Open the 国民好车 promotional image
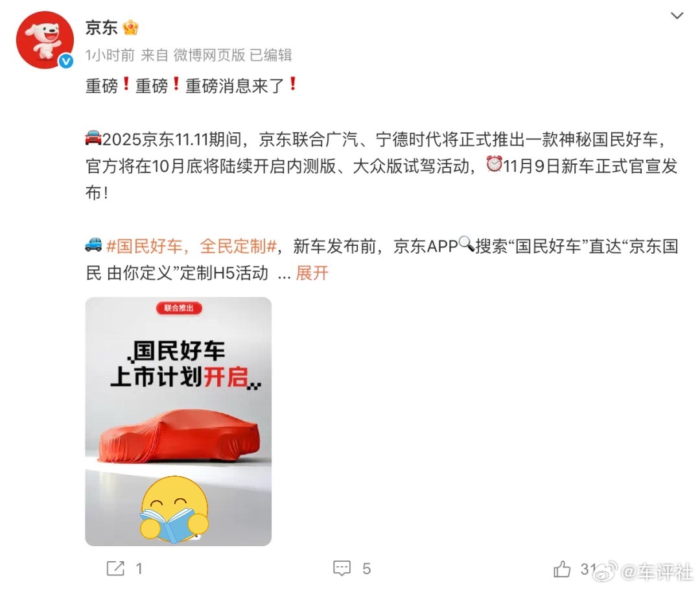This screenshot has height=589, width=700. 178,422
